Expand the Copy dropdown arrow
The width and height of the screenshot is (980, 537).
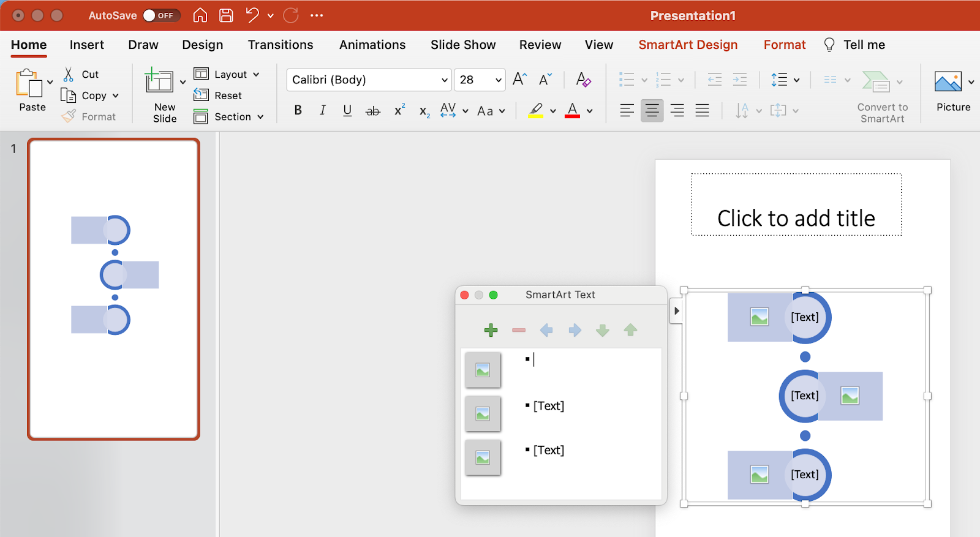coord(116,96)
